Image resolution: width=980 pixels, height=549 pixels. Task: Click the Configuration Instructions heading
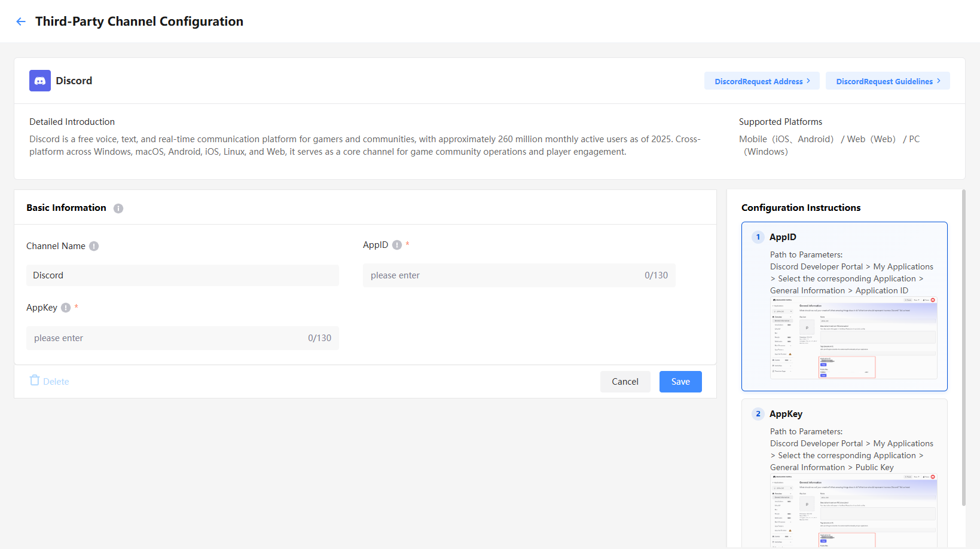(x=801, y=208)
